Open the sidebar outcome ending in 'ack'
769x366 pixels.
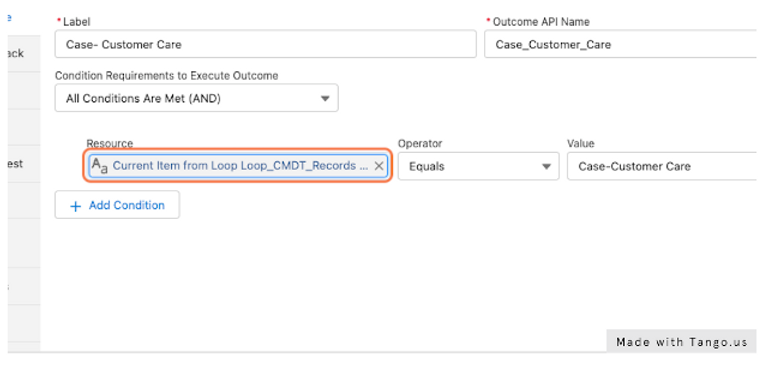(16, 53)
